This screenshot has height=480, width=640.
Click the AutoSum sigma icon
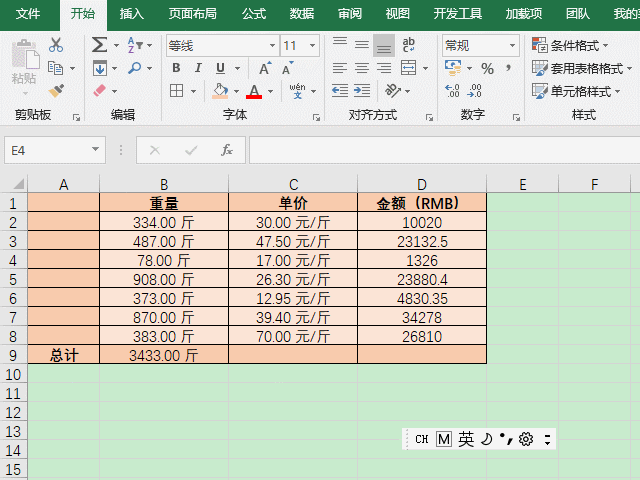(99, 44)
